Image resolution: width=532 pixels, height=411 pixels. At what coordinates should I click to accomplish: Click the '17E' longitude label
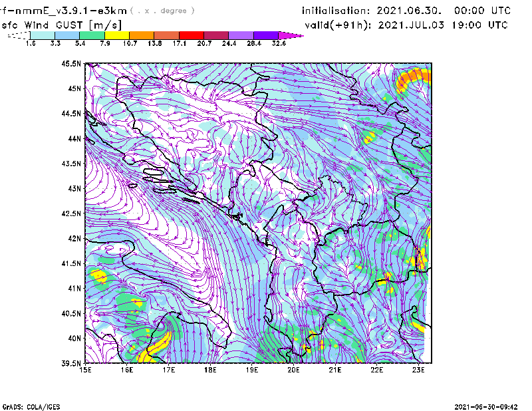pos(169,370)
